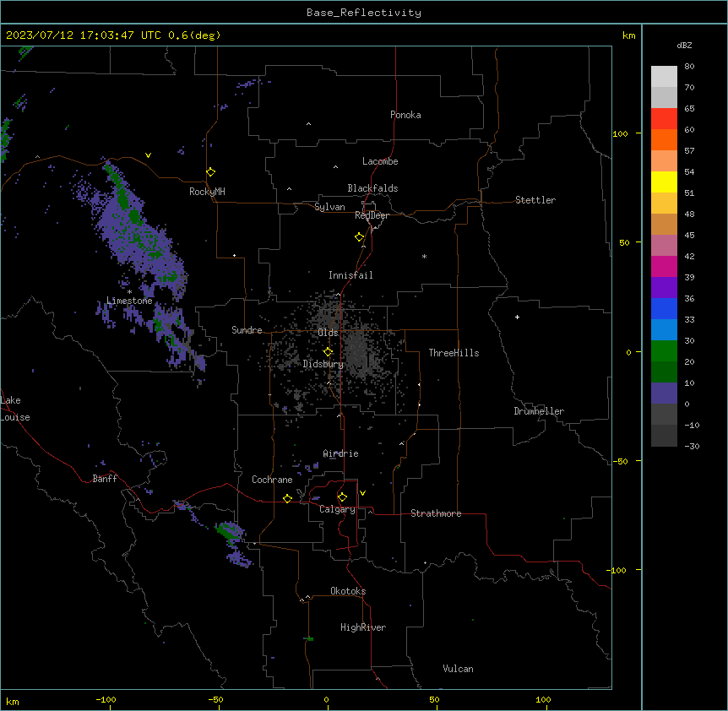Click the Vulcan city label

pyautogui.click(x=459, y=669)
